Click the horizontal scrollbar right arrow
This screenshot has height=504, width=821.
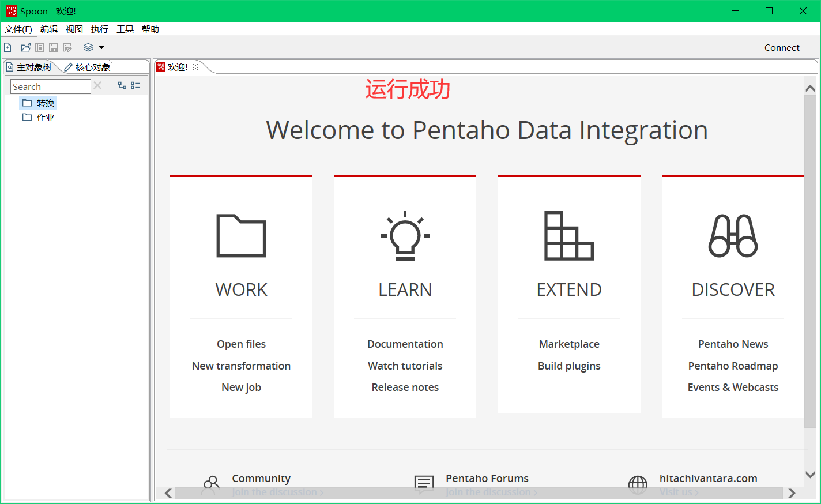coord(792,493)
